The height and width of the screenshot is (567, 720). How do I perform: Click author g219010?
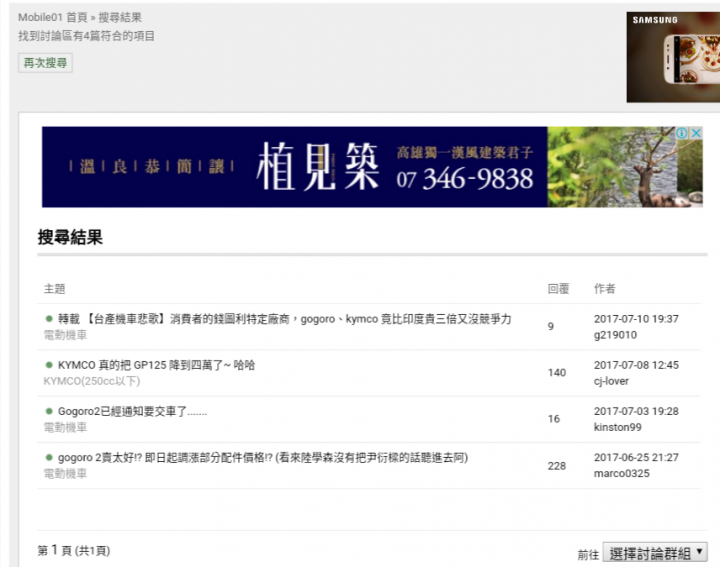coord(615,335)
